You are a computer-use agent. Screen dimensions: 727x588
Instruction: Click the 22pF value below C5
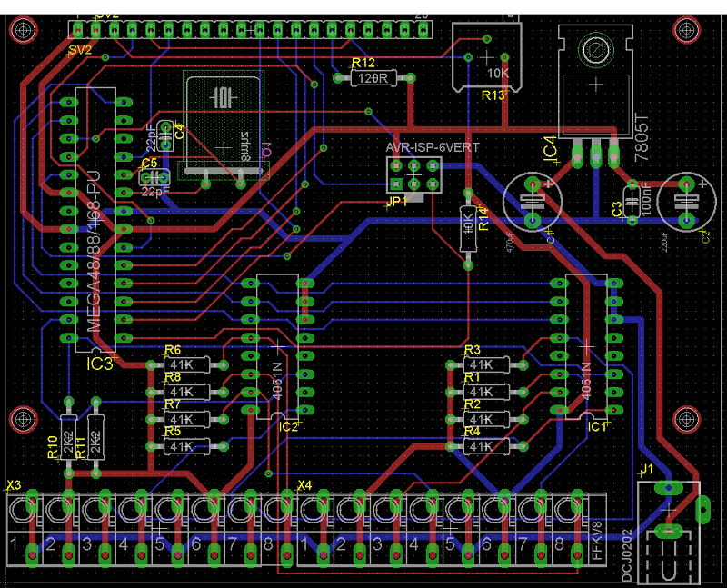click(x=154, y=191)
